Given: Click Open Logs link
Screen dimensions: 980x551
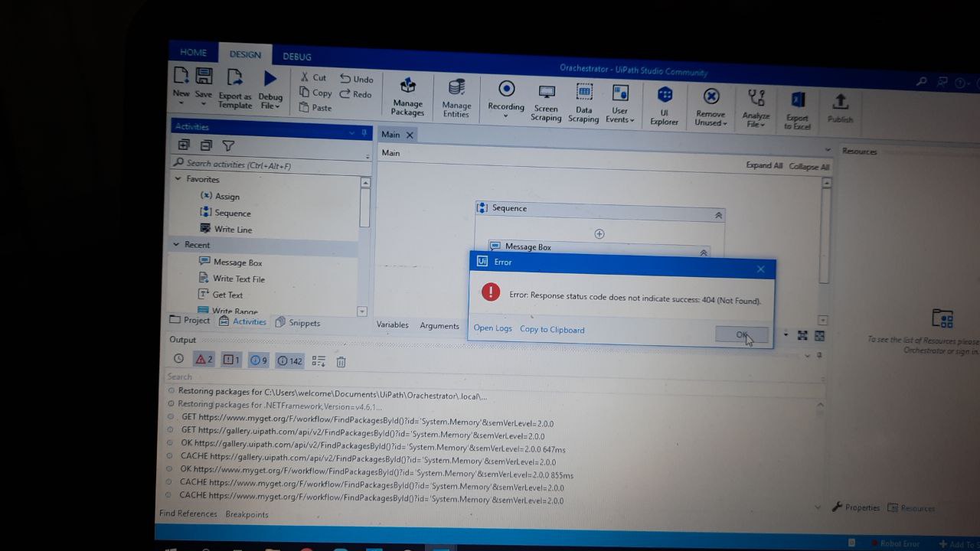Looking at the screenshot, I should coord(493,328).
